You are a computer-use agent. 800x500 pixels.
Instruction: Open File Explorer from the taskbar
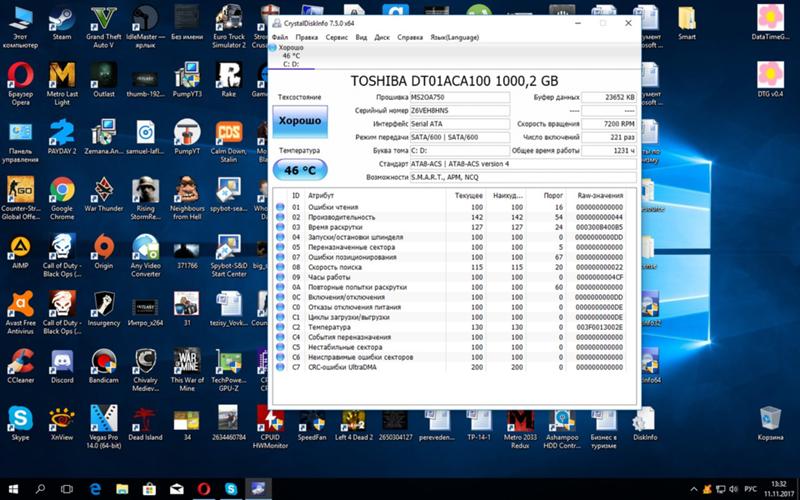(122, 489)
